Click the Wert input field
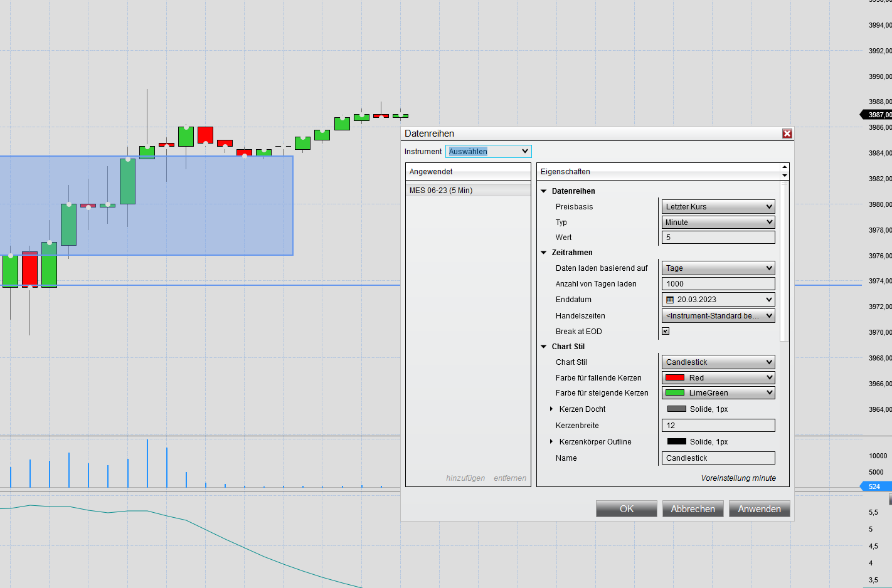The height and width of the screenshot is (588, 892). pos(718,238)
